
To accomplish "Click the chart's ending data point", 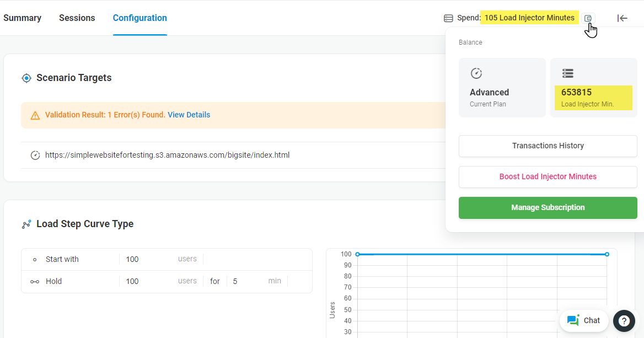I will [607, 254].
